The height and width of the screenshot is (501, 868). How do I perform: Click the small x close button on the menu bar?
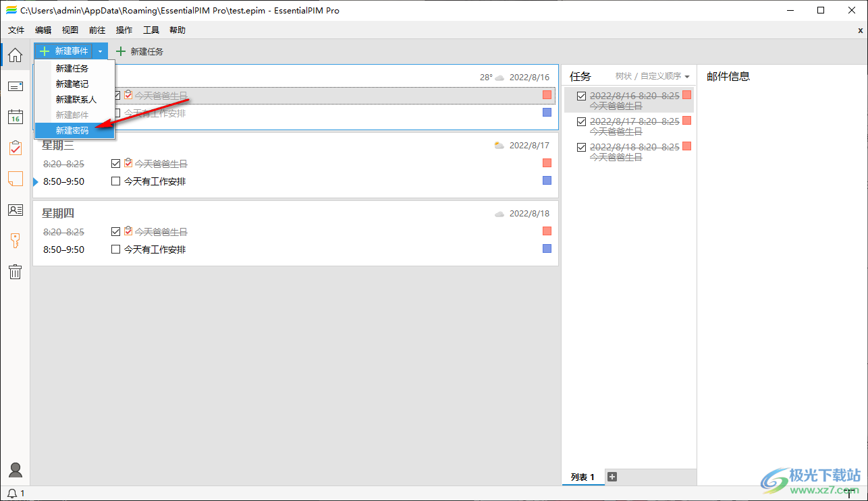pos(860,30)
